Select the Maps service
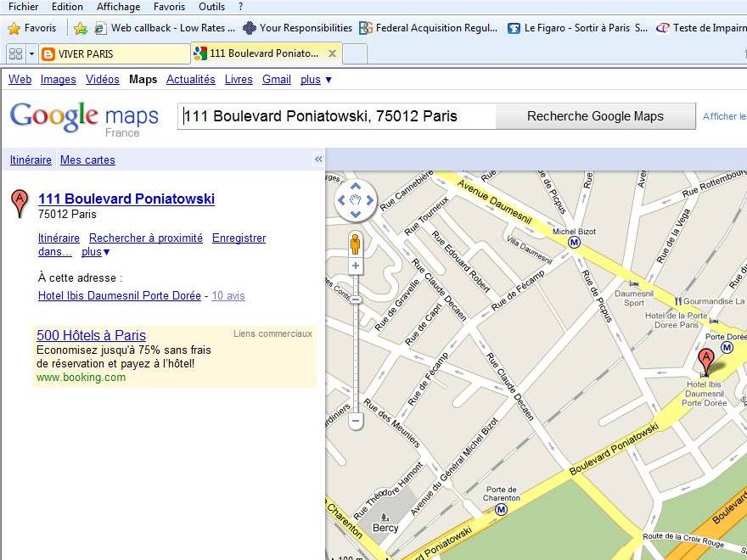The height and width of the screenshot is (560, 747). 143,80
